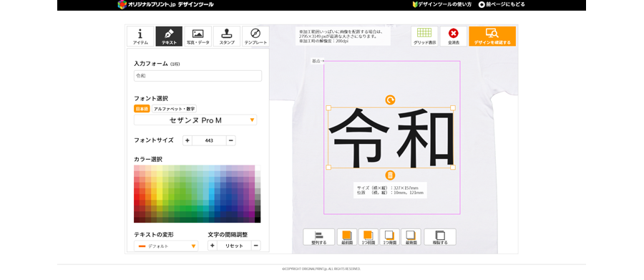Viewport: 644px width, 280px height.
Task: Open the スタンプ (stamp) tab
Action: click(x=227, y=37)
